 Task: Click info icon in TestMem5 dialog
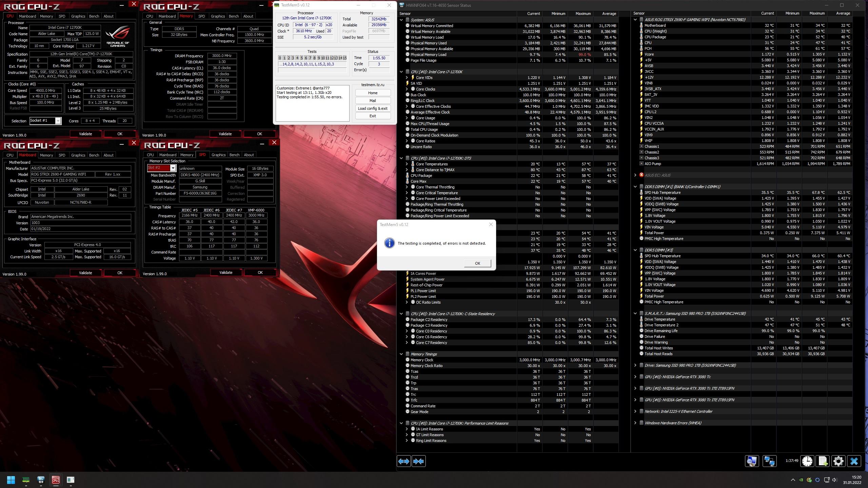coord(389,243)
